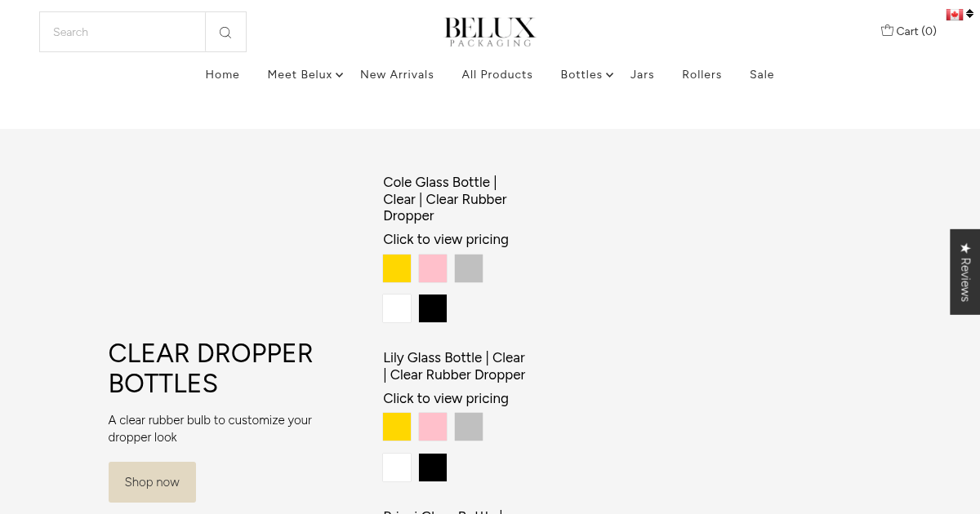Screen dimensions: 980x514
Task: Open the Sale menu item
Action: [761, 74]
